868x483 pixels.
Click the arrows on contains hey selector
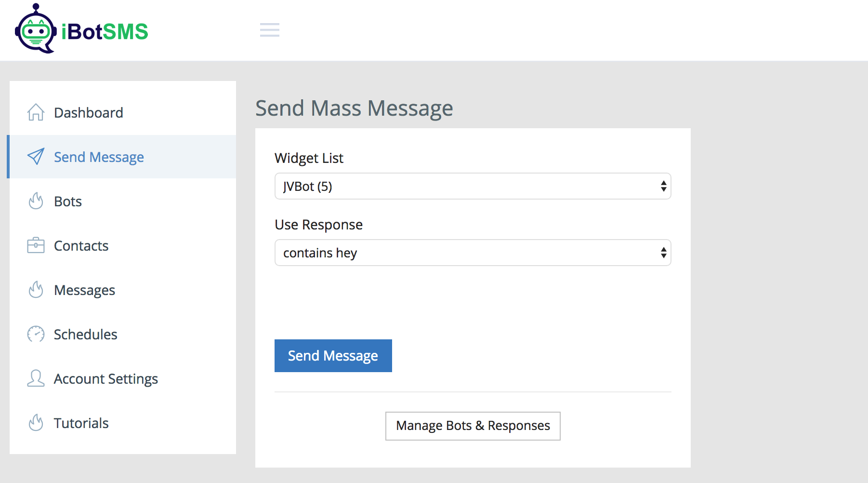[663, 253]
